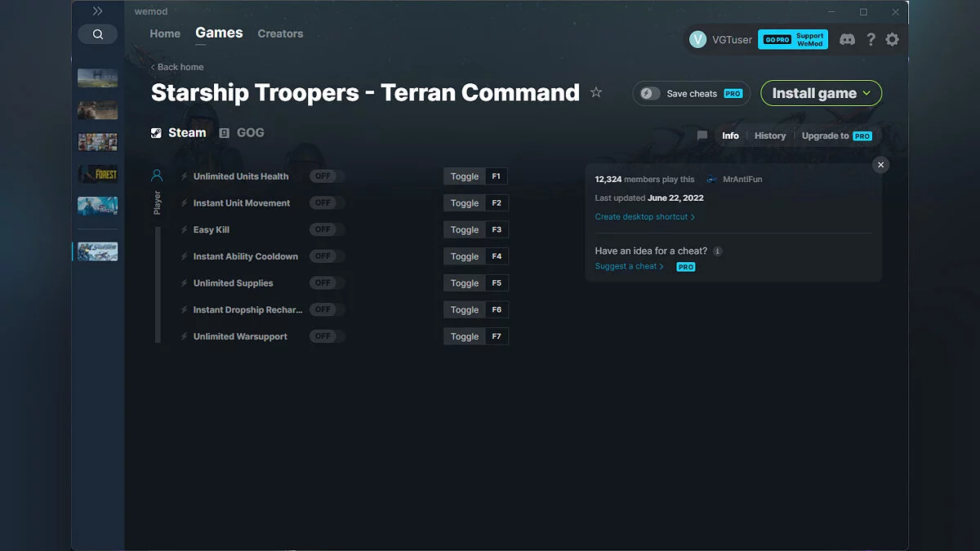Click the F1 hotkey box
Image resolution: width=980 pixels, height=551 pixels.
497,176
